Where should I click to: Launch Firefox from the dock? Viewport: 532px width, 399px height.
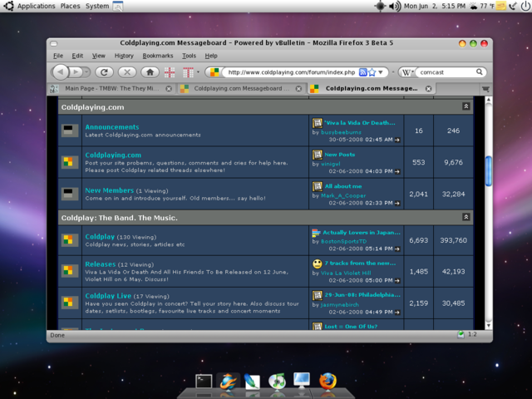328,381
